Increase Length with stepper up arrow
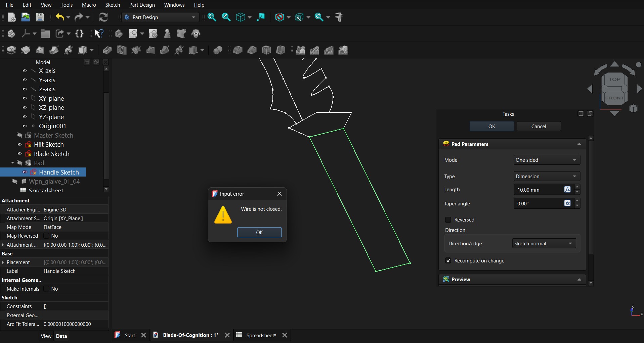Screen dimensions: 644x343 [x=577, y=187]
